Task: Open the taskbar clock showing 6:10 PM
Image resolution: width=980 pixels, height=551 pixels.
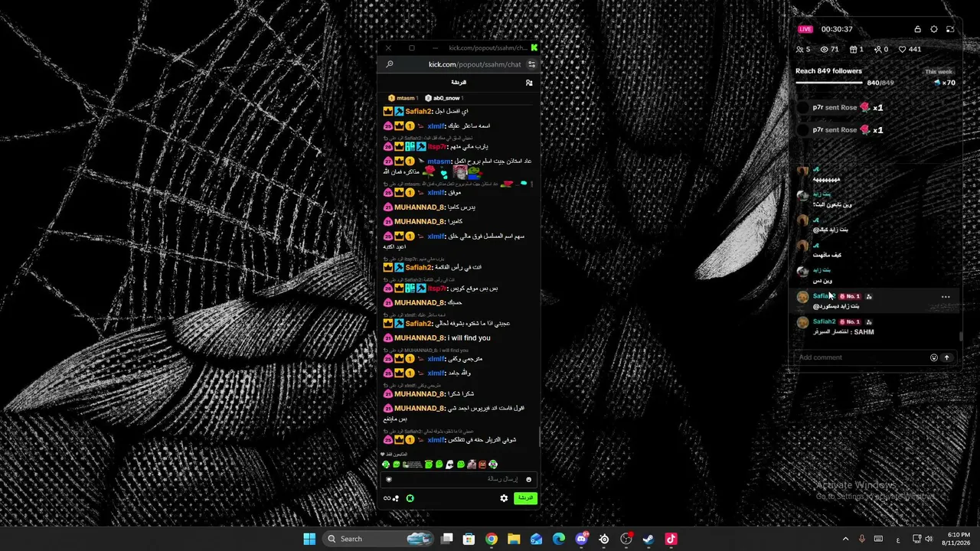Action: pyautogui.click(x=956, y=539)
